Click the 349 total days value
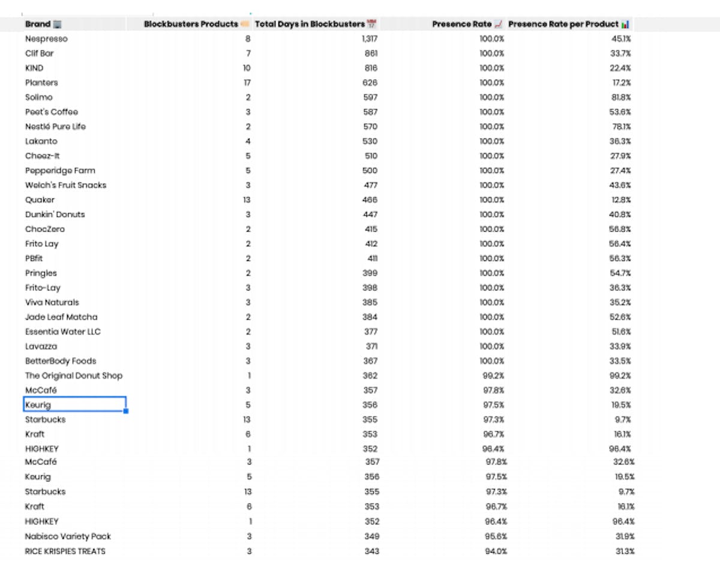The height and width of the screenshot is (588, 720). 372,536
